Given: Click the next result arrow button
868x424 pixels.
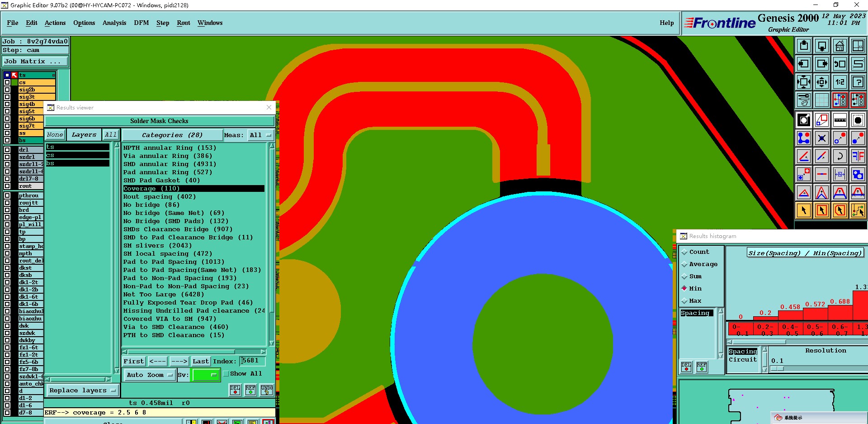Looking at the screenshot, I should (179, 362).
